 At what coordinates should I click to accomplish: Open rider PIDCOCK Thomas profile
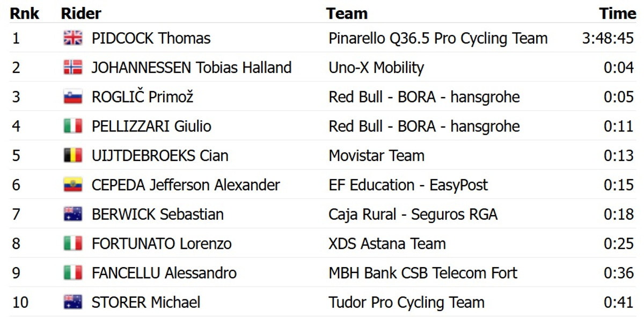151,39
